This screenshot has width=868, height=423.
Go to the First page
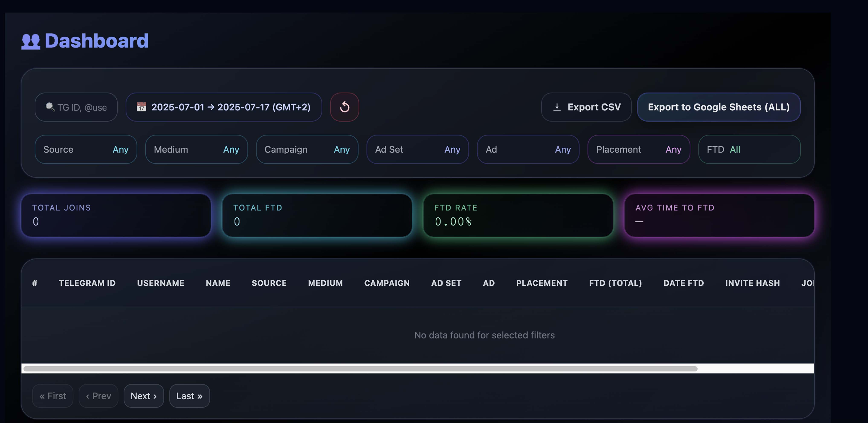coord(53,396)
